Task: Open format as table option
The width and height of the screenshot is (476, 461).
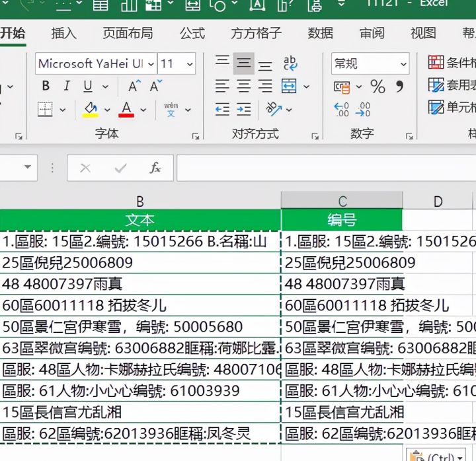Action: pos(452,85)
